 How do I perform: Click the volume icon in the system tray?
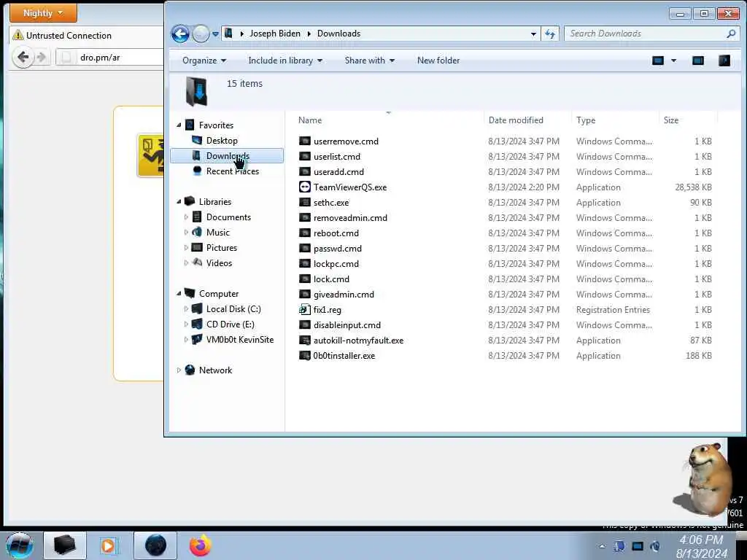655,546
